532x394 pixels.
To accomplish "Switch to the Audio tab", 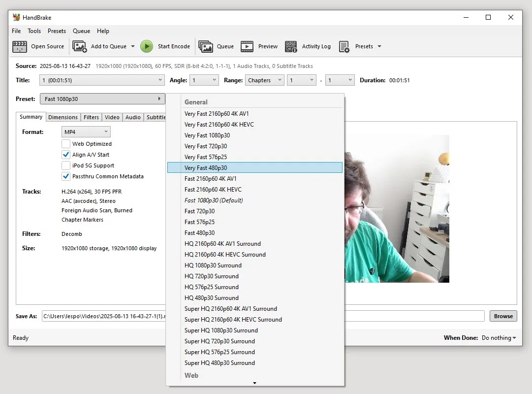I will pyautogui.click(x=133, y=117).
